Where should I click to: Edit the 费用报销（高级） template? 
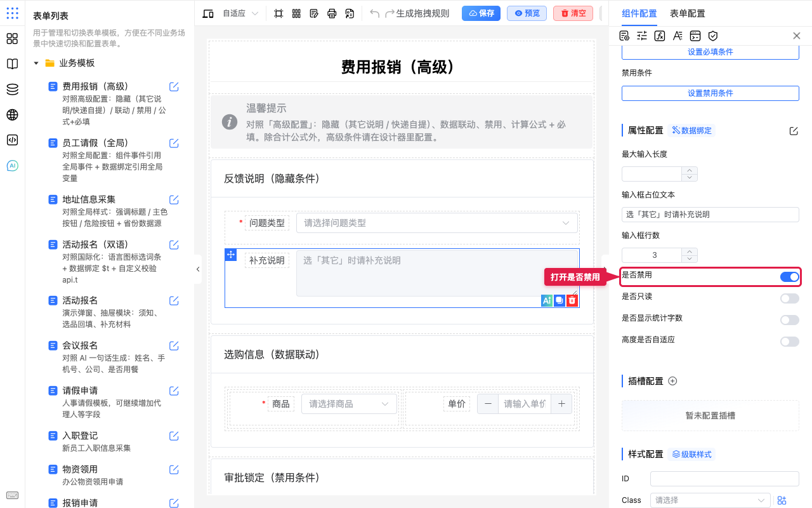click(x=174, y=87)
